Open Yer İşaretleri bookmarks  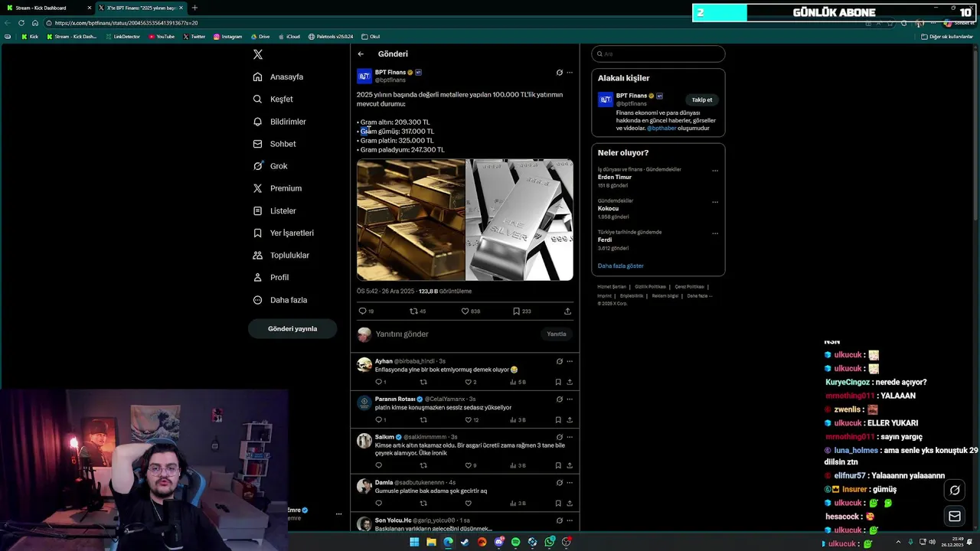pyautogui.click(x=283, y=233)
